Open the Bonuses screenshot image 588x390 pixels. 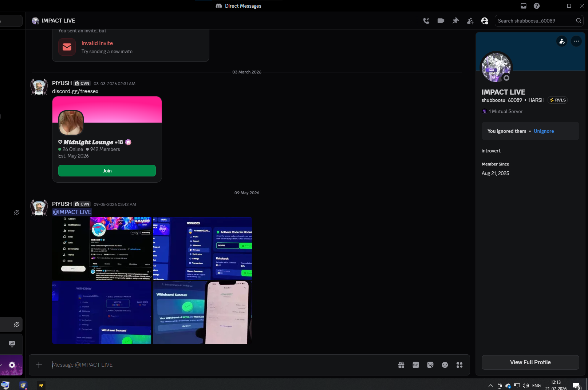click(202, 248)
